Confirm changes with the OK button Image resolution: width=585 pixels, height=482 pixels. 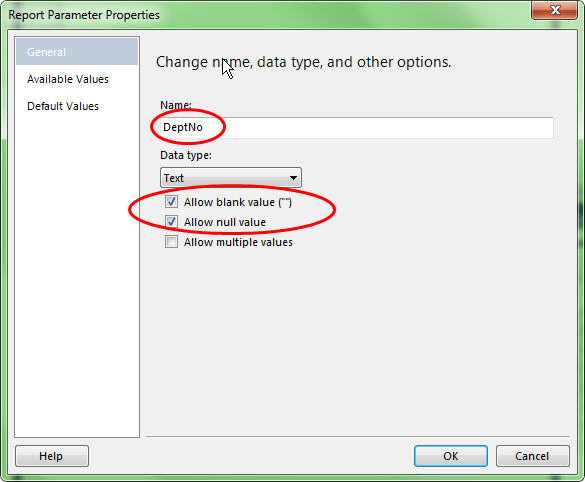coord(451,456)
